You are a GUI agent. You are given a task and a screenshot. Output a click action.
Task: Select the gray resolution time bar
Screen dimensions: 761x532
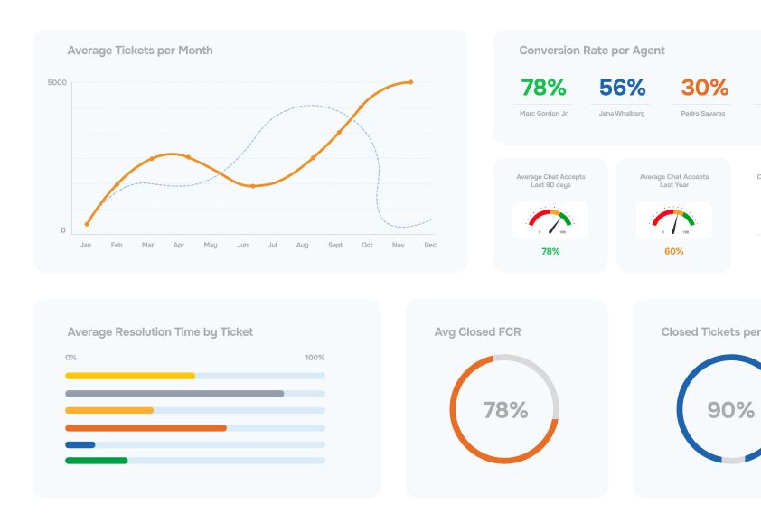(x=174, y=393)
